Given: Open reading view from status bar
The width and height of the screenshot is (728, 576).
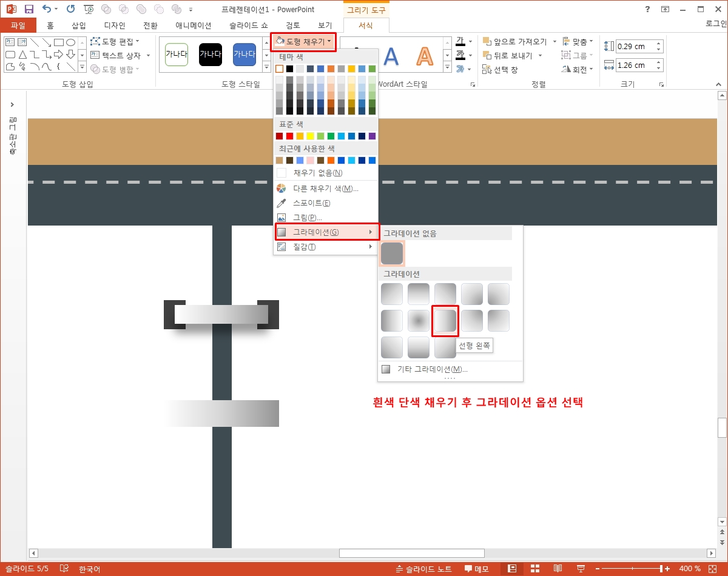Looking at the screenshot, I should pos(558,569).
